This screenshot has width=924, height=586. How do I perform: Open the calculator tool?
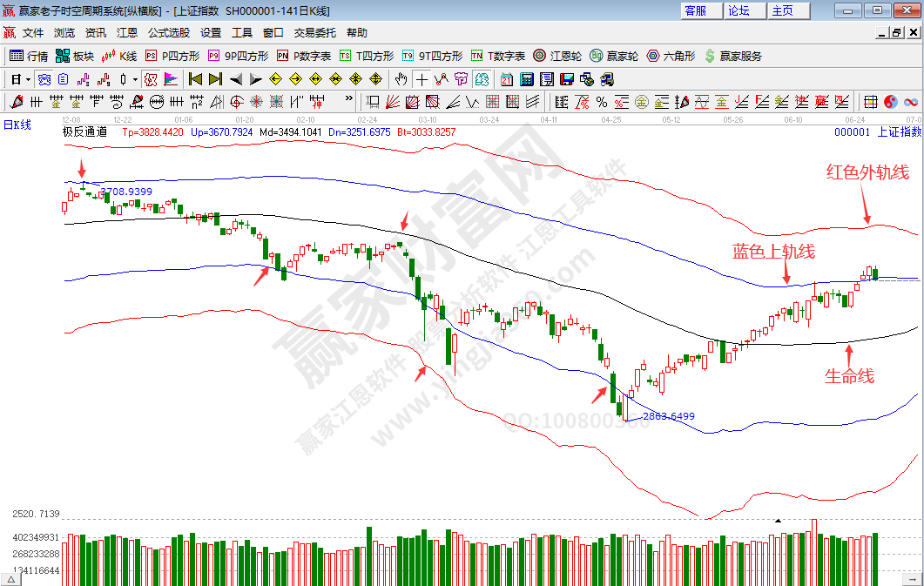(x=526, y=79)
